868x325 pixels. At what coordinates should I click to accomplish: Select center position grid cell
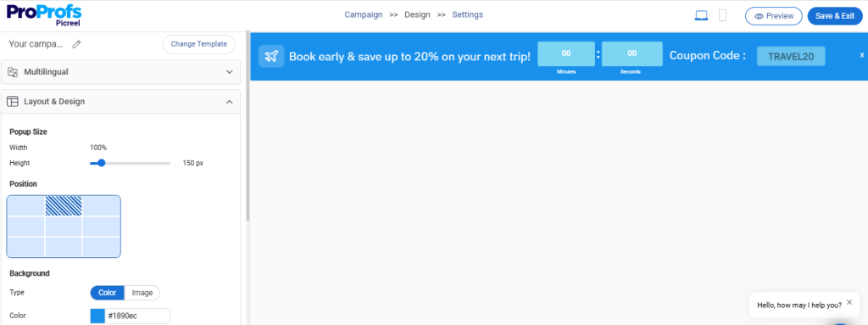pos(64,227)
